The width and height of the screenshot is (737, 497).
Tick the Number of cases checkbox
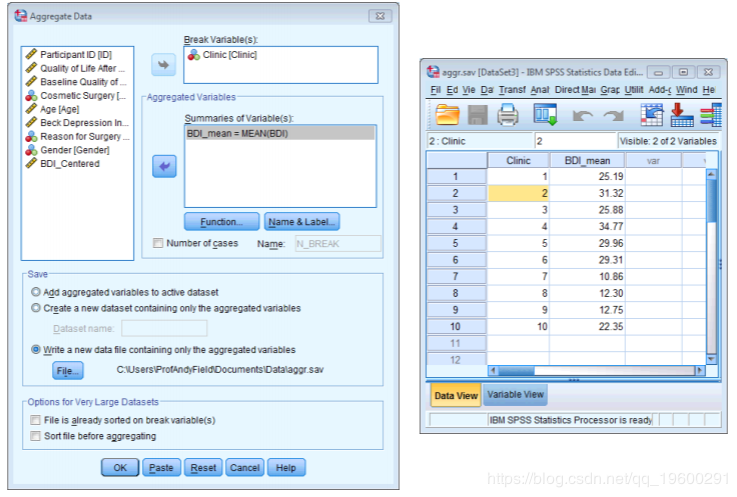coord(158,243)
